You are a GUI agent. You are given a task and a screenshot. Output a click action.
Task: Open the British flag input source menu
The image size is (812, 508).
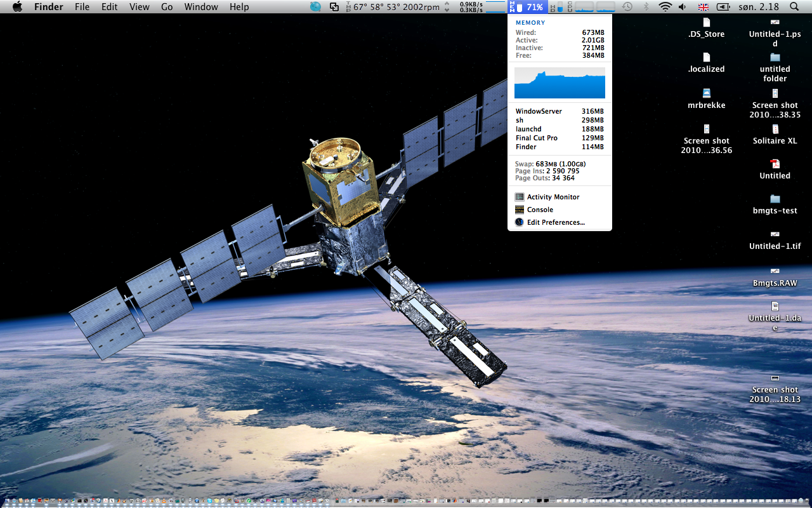(703, 7)
